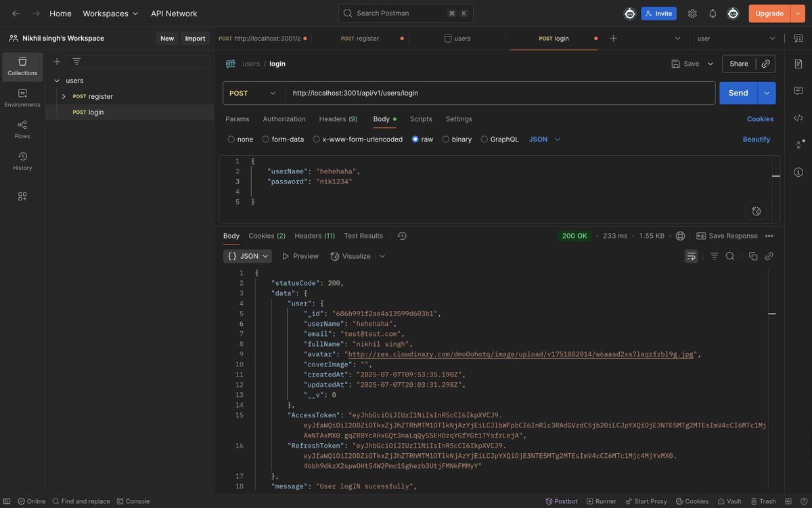812x508 pixels.
Task: Create new collection with the plus icon
Action: tap(57, 62)
